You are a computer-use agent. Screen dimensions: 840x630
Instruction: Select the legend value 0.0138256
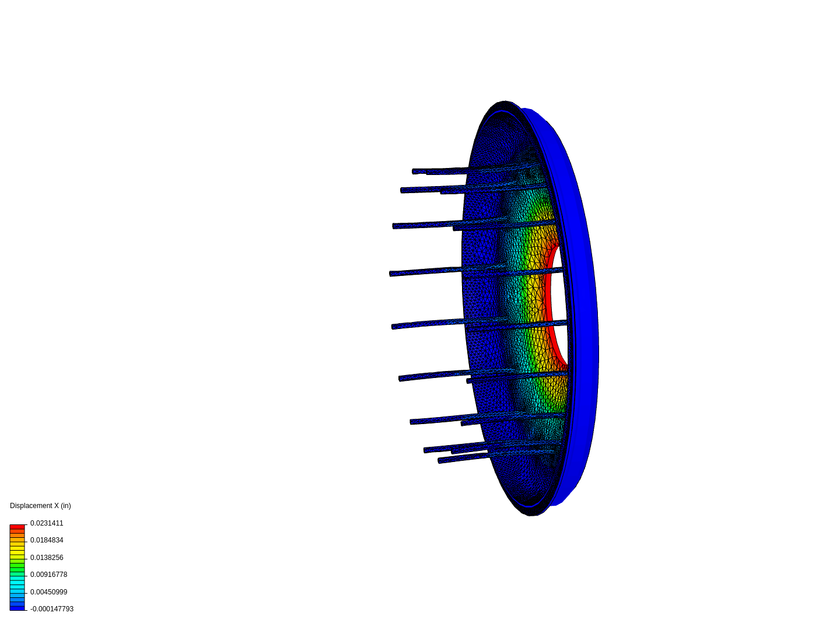47,558
